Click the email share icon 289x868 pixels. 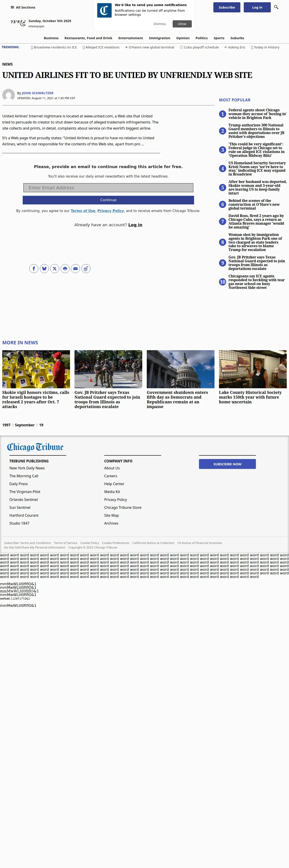pos(75,269)
